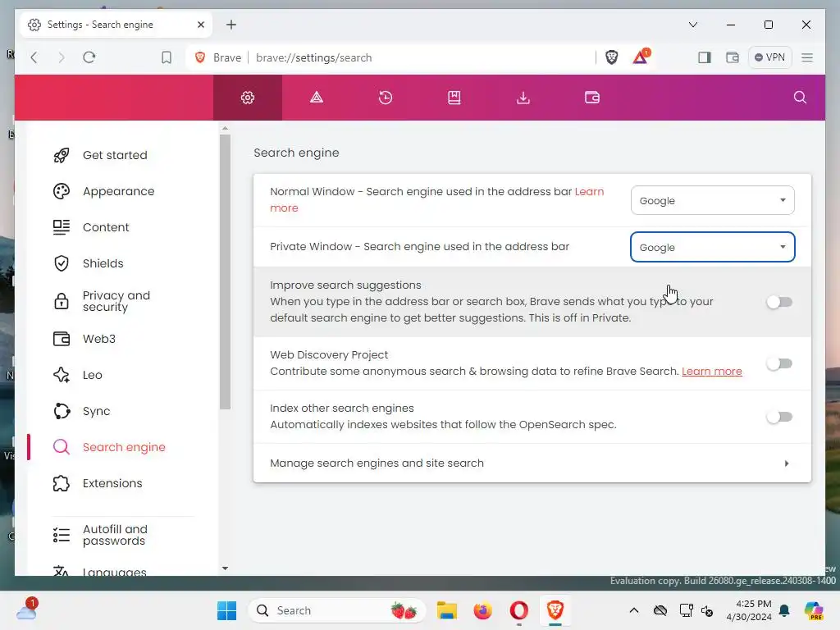Open Brave Rewards icon in address bar

641,57
